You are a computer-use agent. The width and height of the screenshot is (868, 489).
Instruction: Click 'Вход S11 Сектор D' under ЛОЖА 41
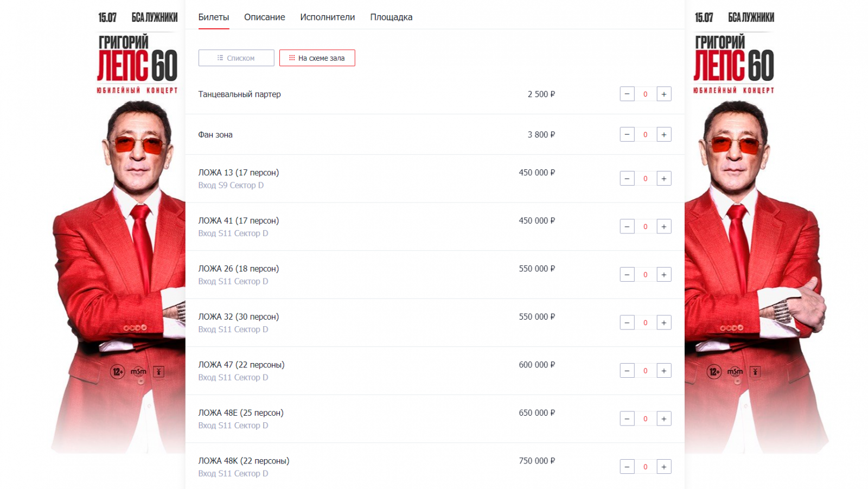pos(233,233)
